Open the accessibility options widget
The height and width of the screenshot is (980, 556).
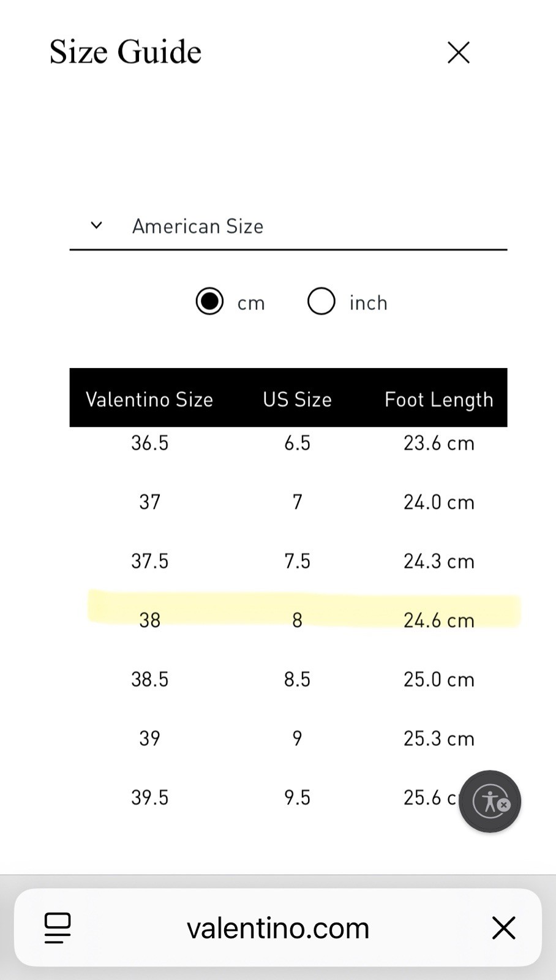[x=490, y=801]
